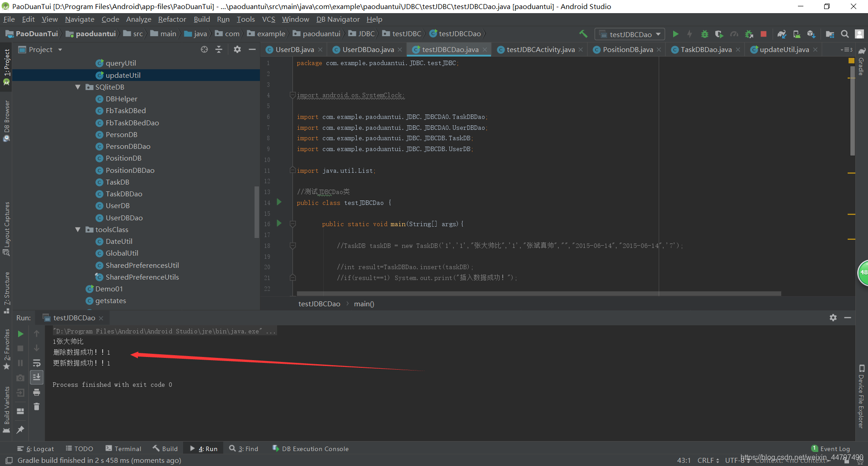Show hidden editor tabs list

click(x=846, y=49)
